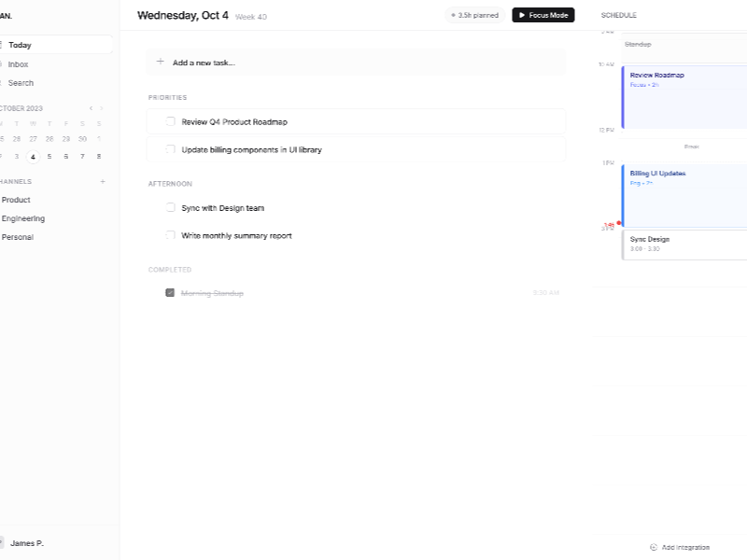Screen dimensions: 747x560
Task: Click the plus icon beside Add a new task
Action: click(161, 63)
